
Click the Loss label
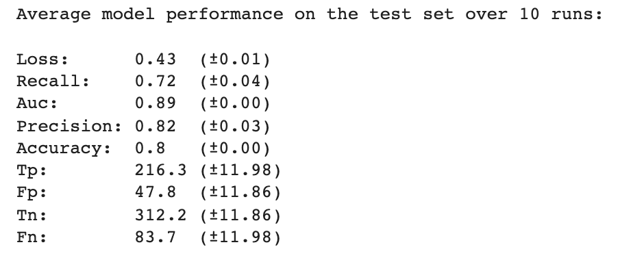click(42, 60)
